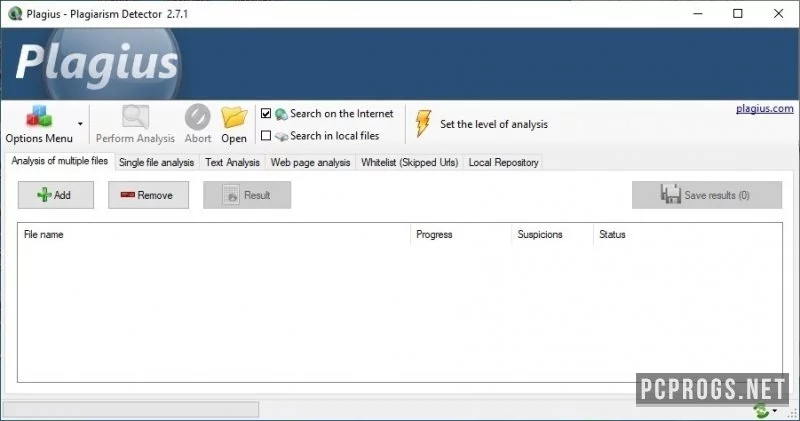This screenshot has width=800, height=421.
Task: Maximize the Plagius window
Action: (738, 14)
